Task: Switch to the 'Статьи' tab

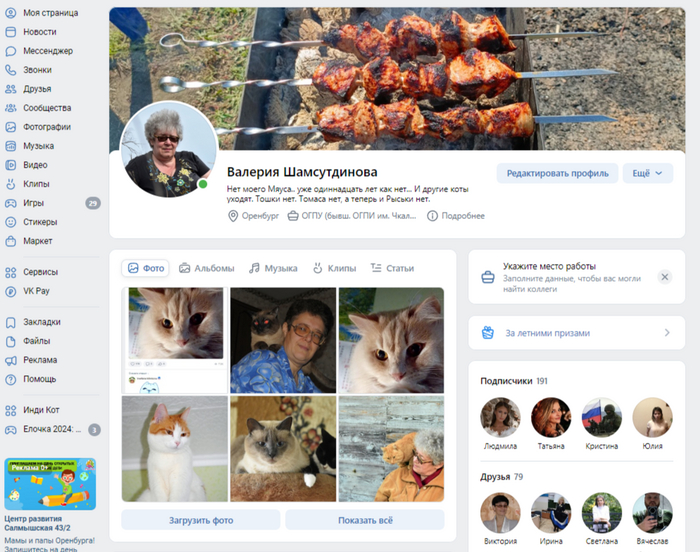Action: (392, 268)
